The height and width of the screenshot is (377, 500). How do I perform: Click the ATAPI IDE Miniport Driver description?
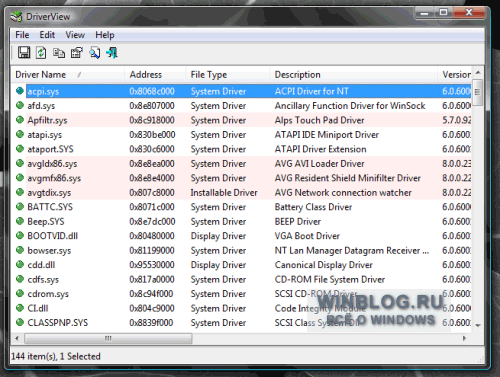coord(327,135)
